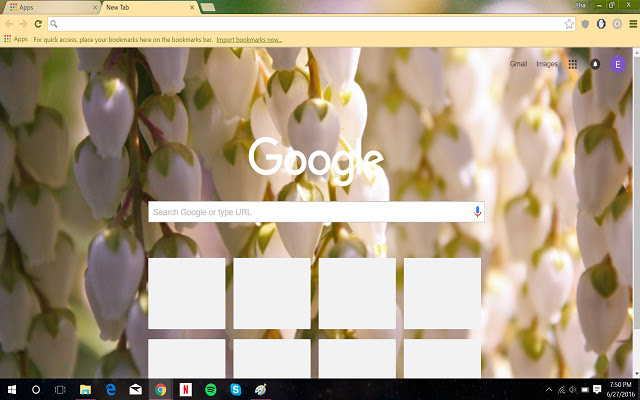Click the Search Google or type URL box
Viewport: 640px width, 400px height.
pyautogui.click(x=316, y=212)
